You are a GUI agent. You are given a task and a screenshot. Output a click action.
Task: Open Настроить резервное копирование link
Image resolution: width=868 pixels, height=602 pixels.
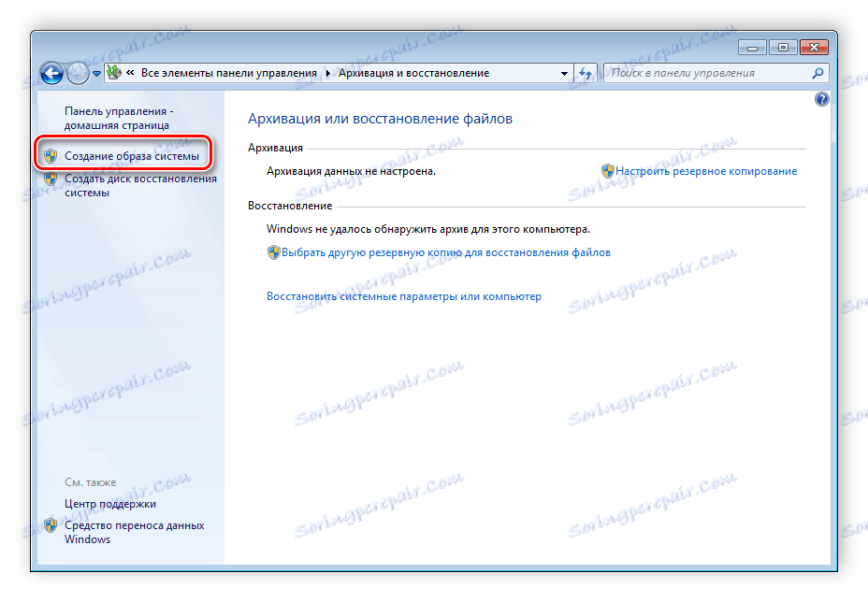[707, 171]
